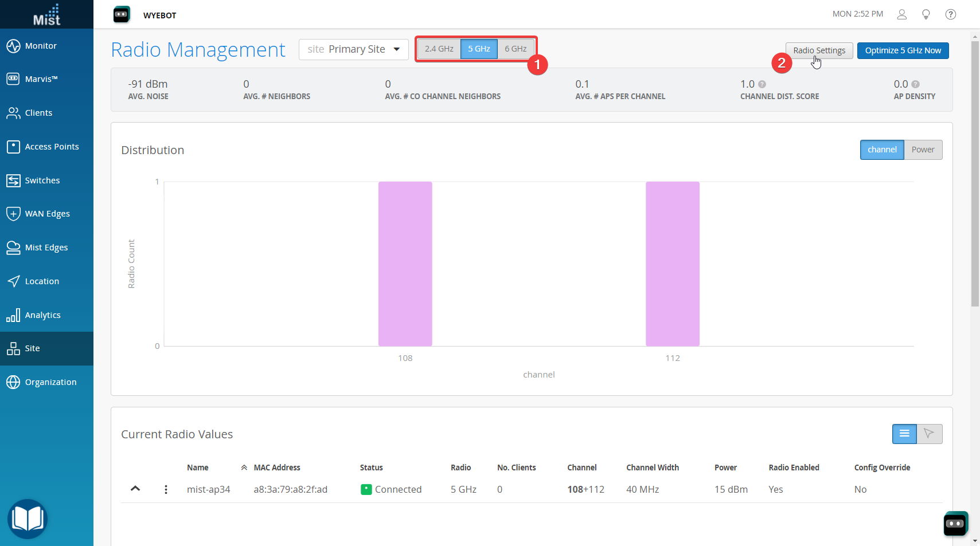This screenshot has height=546, width=980.
Task: Open the lightbulb what's new icon
Action: pyautogui.click(x=926, y=14)
